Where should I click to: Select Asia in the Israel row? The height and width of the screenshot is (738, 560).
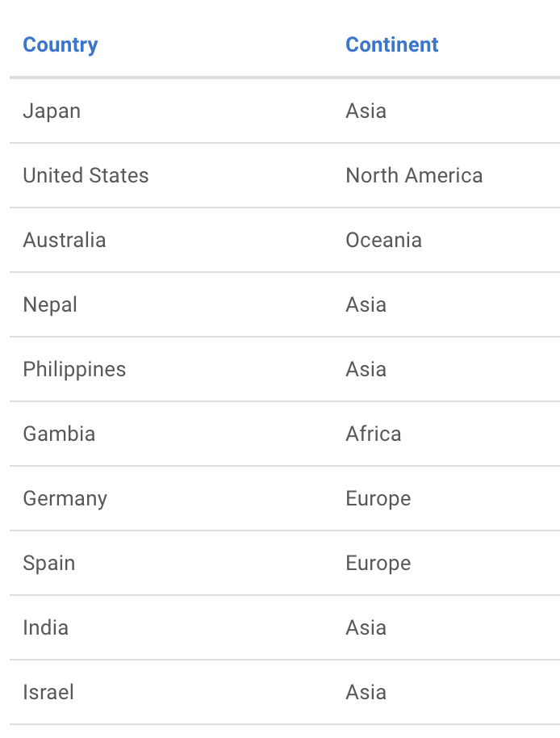[x=366, y=692]
